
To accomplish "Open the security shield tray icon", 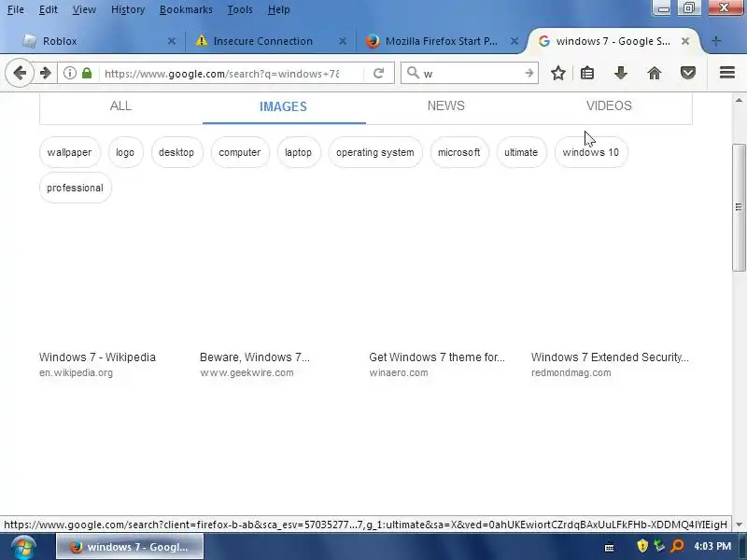I will pyautogui.click(x=642, y=546).
